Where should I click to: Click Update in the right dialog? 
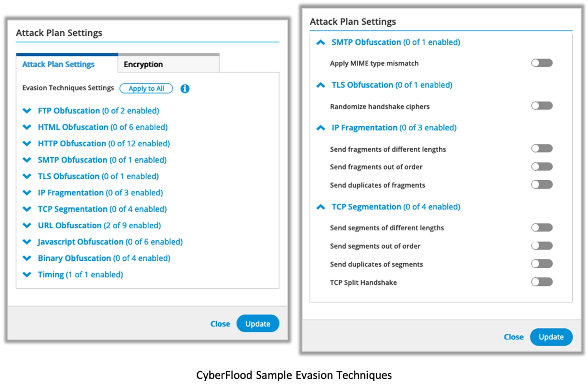coord(551,337)
